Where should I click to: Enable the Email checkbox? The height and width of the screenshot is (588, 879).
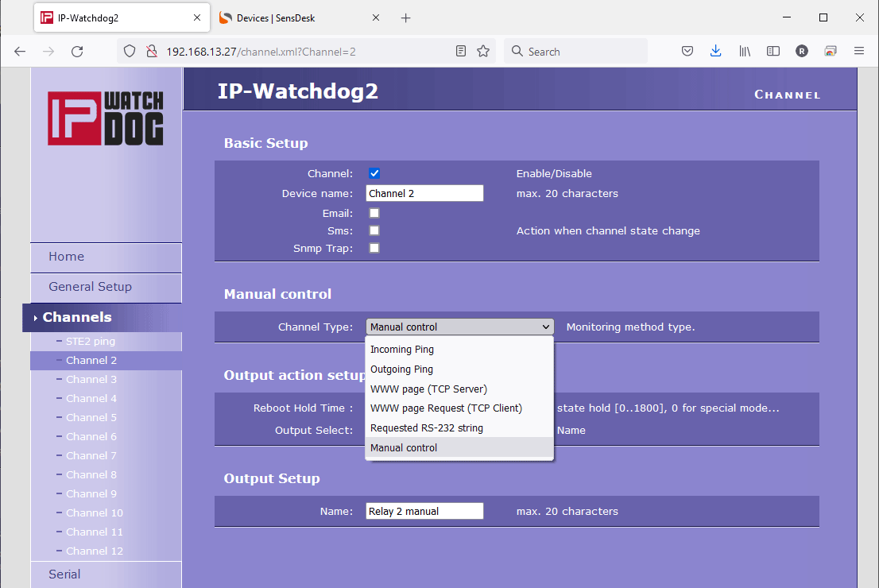tap(374, 213)
